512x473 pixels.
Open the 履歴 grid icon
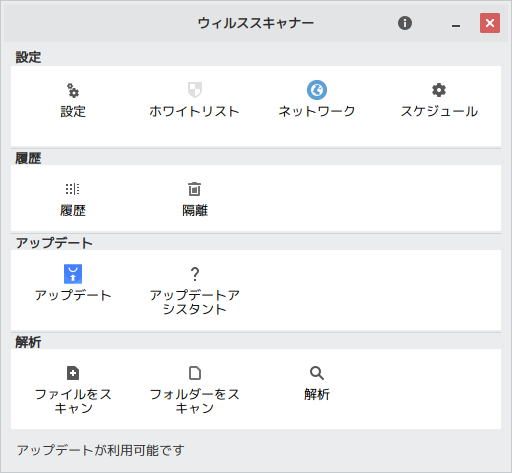(x=73, y=189)
